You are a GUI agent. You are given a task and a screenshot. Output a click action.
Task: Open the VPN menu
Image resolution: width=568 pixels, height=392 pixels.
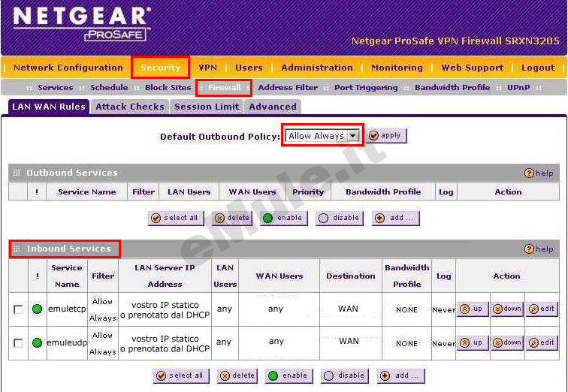pyautogui.click(x=208, y=68)
